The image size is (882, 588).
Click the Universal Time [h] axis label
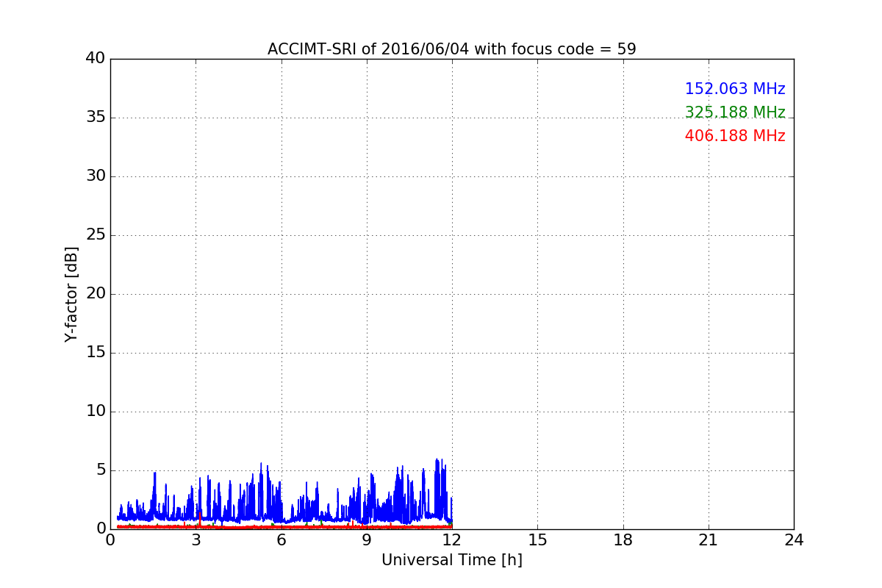[x=451, y=560]
